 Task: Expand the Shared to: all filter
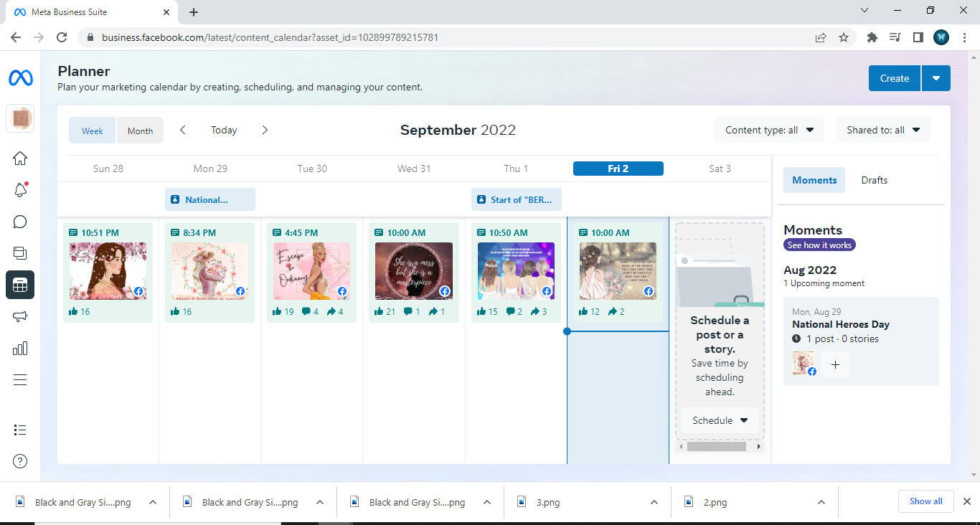[883, 130]
